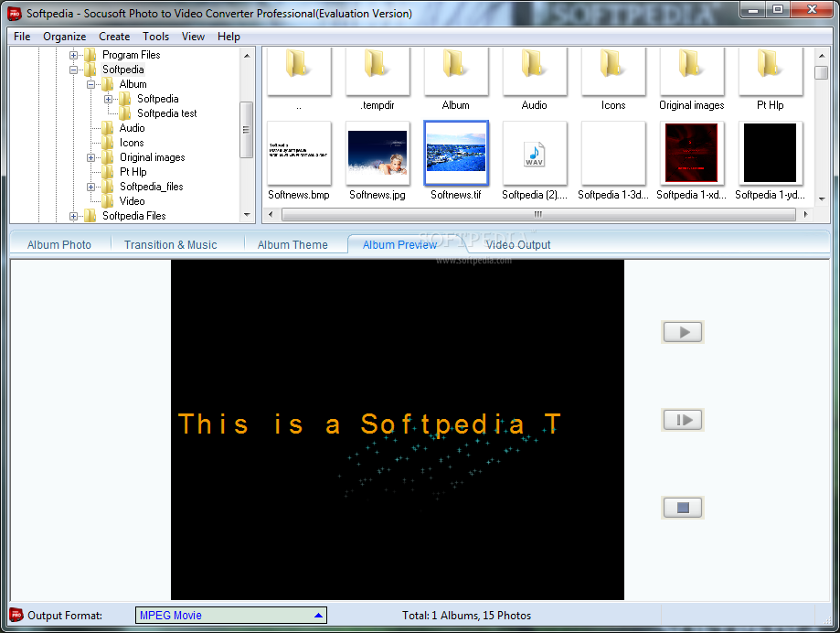
Task: Click the Original images folder icon
Action: click(692, 72)
